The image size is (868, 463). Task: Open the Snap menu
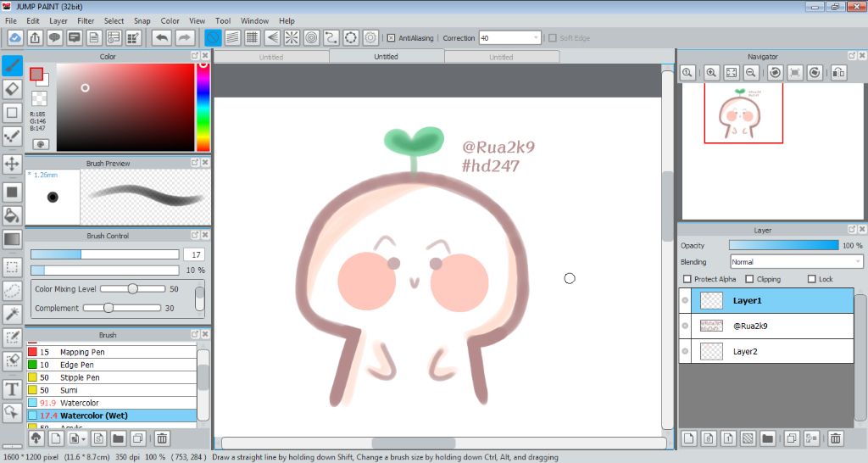coord(142,21)
